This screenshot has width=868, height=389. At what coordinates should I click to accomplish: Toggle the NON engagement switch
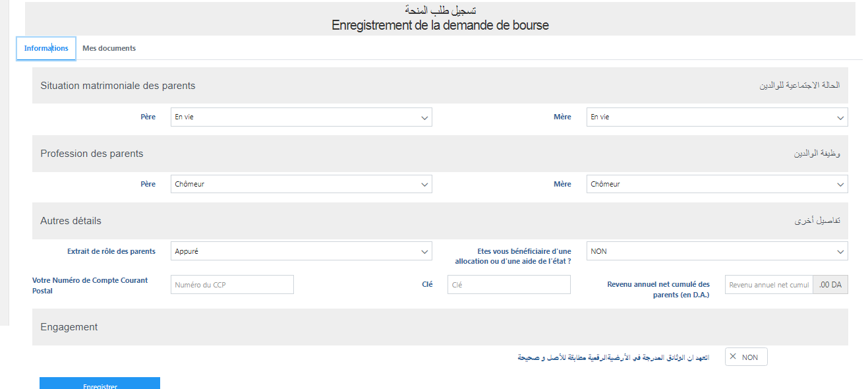coord(746,357)
